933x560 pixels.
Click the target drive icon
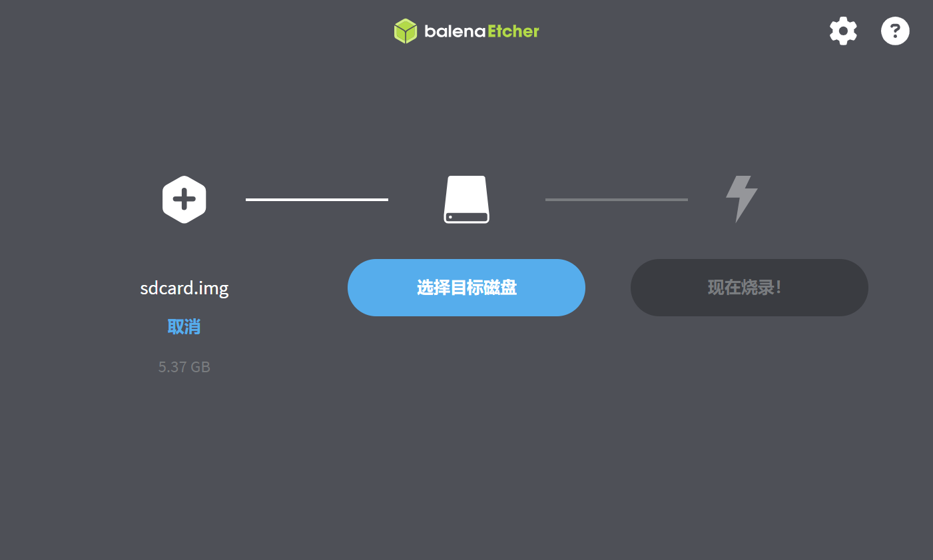click(x=467, y=199)
